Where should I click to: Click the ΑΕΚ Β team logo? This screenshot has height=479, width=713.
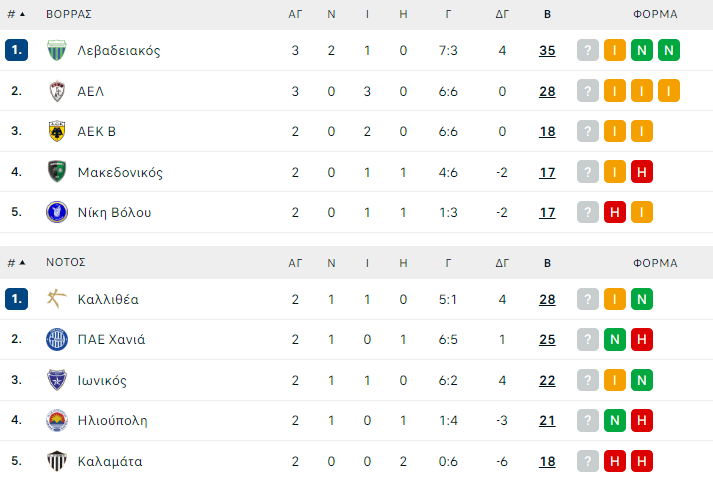[57, 131]
